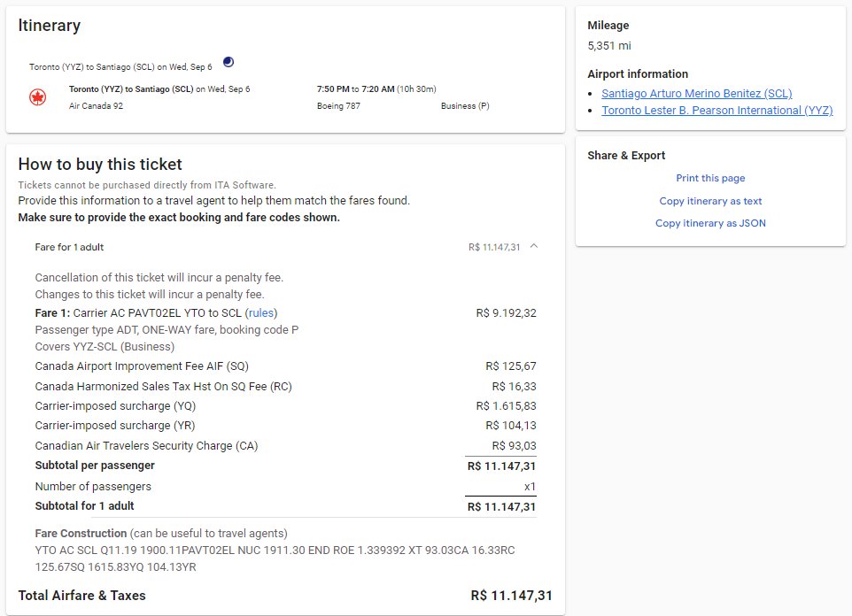
Task: Click the Air Canada airline logo
Action: (x=37, y=97)
